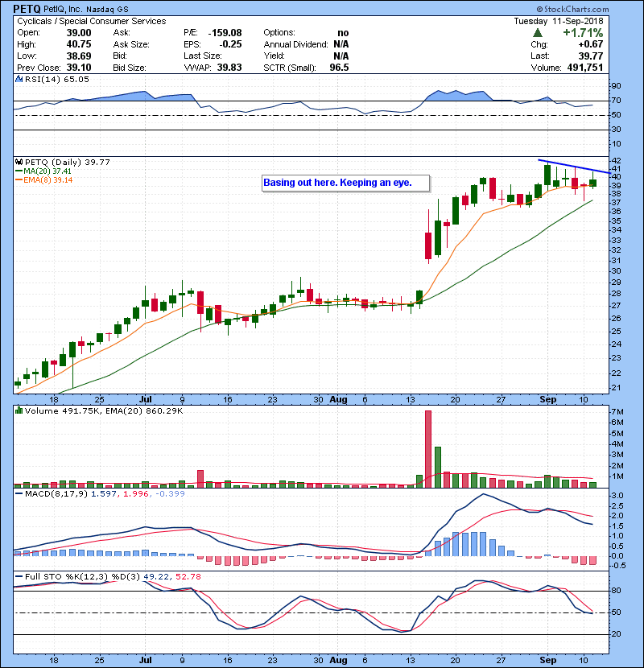644x668 pixels.
Task: Click the Cyclicals / Special Consumer Services sector text
Action: pos(92,21)
